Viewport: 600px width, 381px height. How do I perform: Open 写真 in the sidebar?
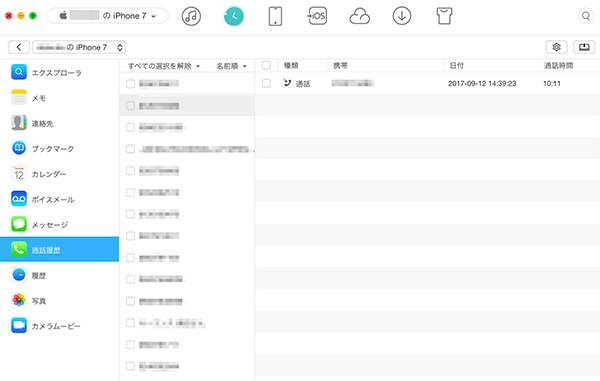(59, 301)
